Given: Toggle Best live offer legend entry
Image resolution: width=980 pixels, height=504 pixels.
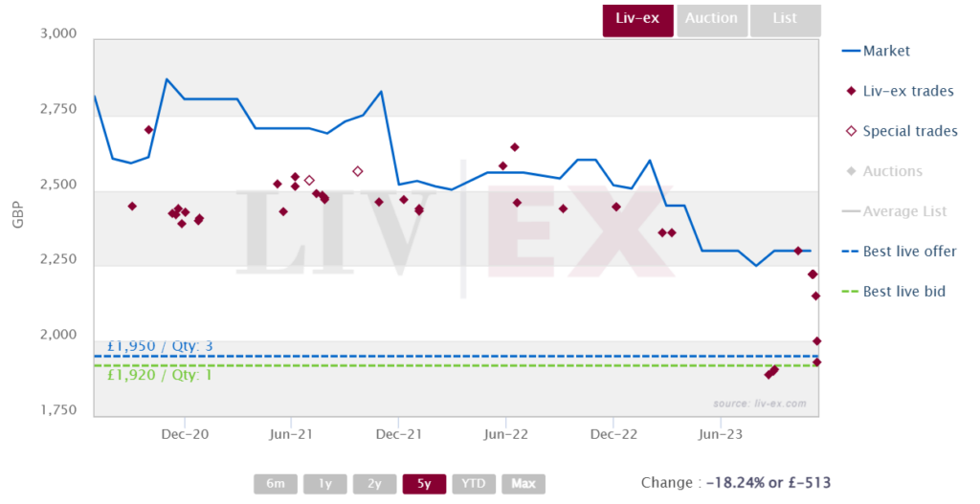Looking at the screenshot, I should click(900, 252).
